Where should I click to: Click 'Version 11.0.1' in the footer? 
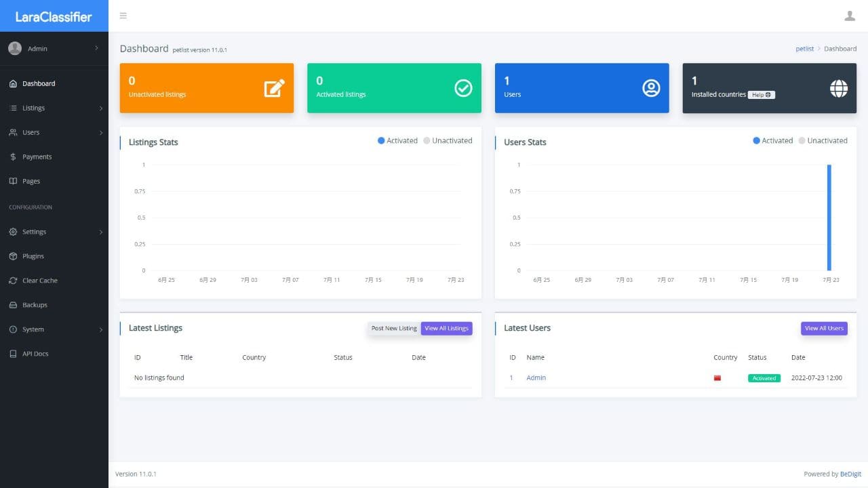(136, 474)
